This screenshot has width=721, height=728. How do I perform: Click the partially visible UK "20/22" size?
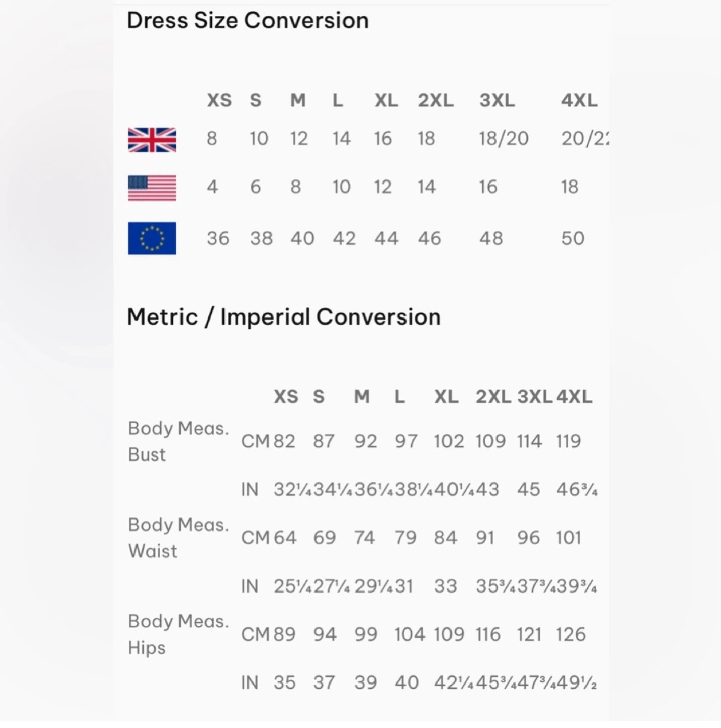click(x=585, y=139)
